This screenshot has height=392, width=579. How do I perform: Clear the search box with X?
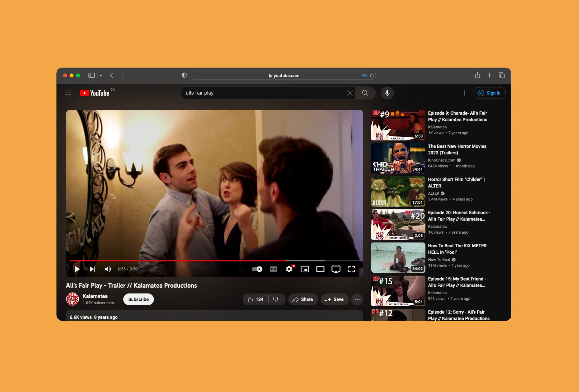(x=349, y=93)
